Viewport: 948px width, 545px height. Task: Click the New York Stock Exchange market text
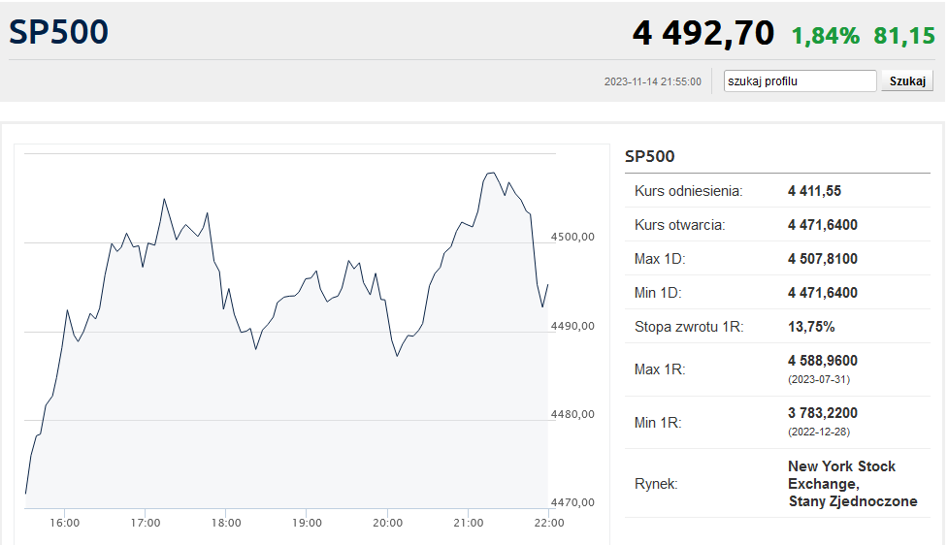(x=842, y=475)
